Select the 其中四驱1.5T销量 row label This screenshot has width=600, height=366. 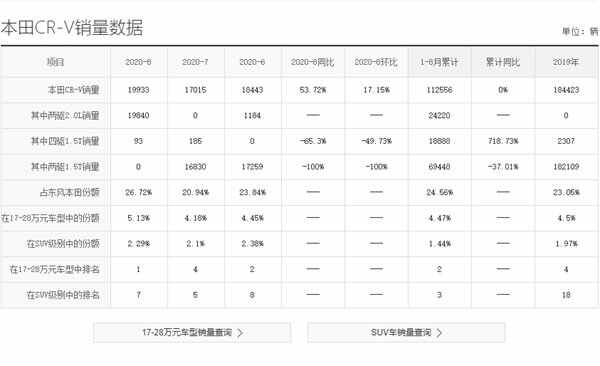65,141
